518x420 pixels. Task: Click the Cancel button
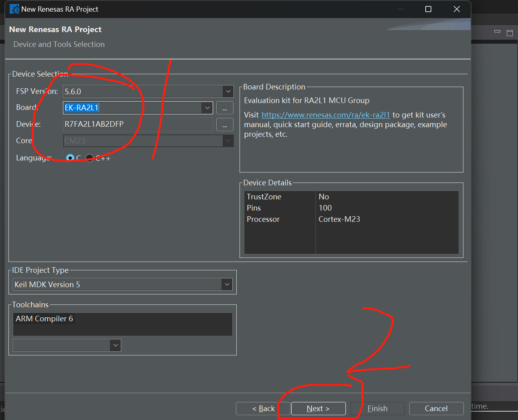(436, 408)
